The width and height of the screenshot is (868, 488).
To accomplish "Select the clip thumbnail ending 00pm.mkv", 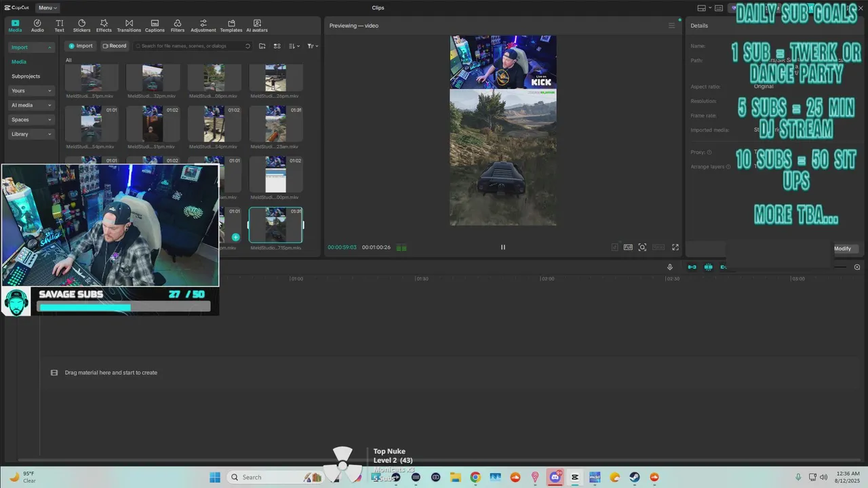I will tap(275, 175).
